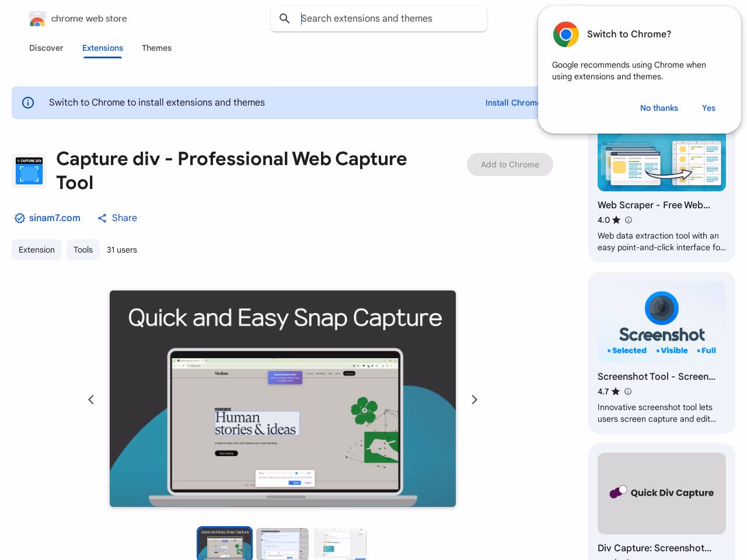Viewport: 747px width, 560px height.
Task: Click the info icon beside 4.0 rating
Action: (629, 220)
